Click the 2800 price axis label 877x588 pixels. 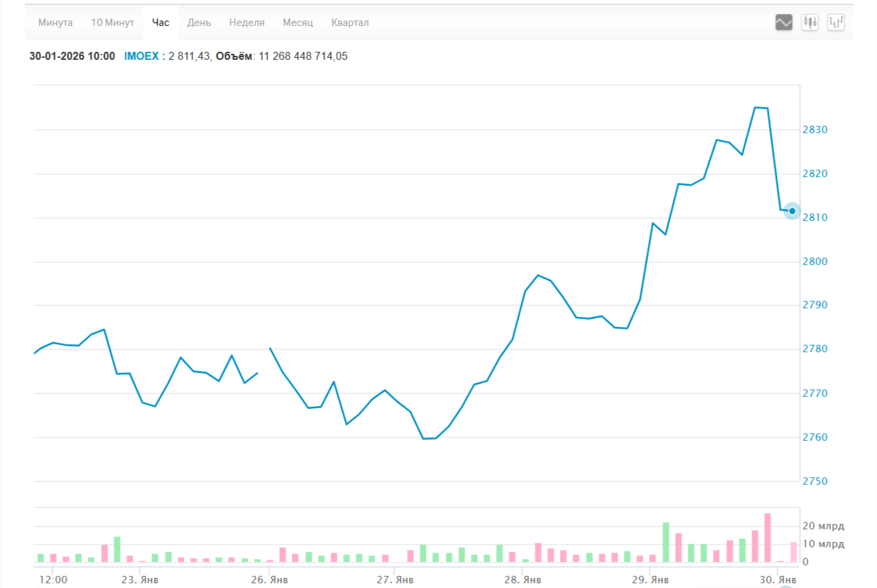point(814,262)
